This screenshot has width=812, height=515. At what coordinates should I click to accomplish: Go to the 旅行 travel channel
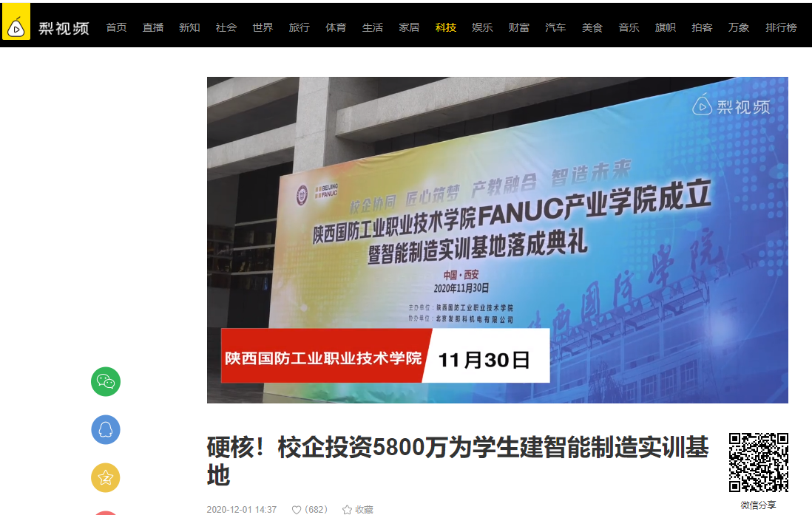(x=300, y=27)
